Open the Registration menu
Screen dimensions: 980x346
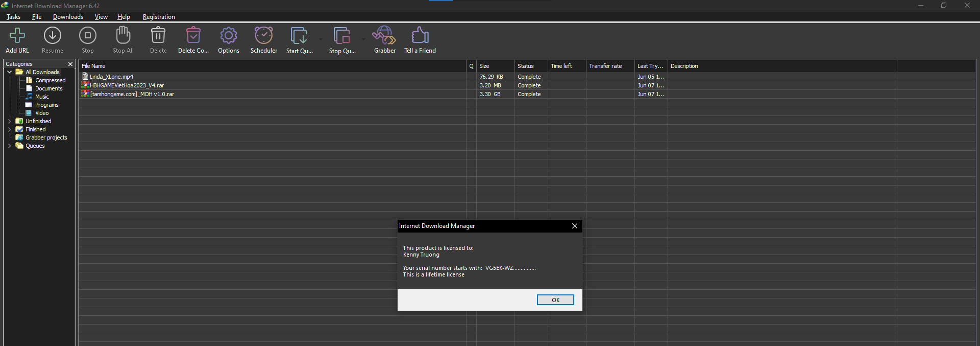tap(159, 17)
